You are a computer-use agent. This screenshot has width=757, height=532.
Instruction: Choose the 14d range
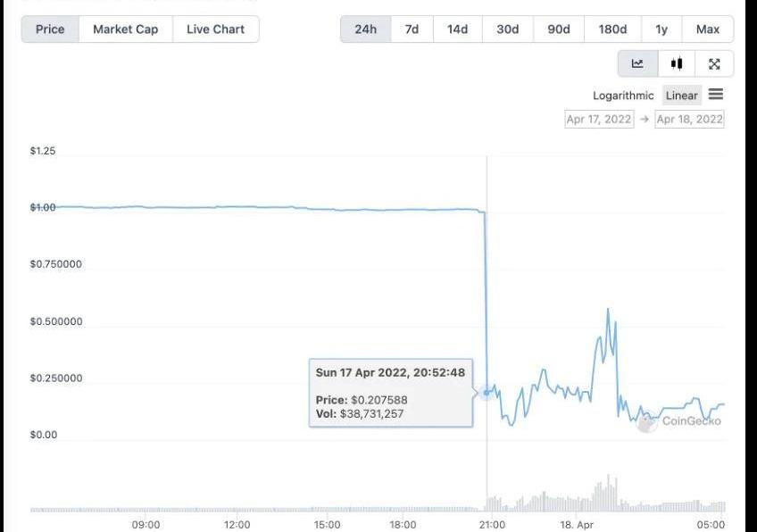click(457, 29)
